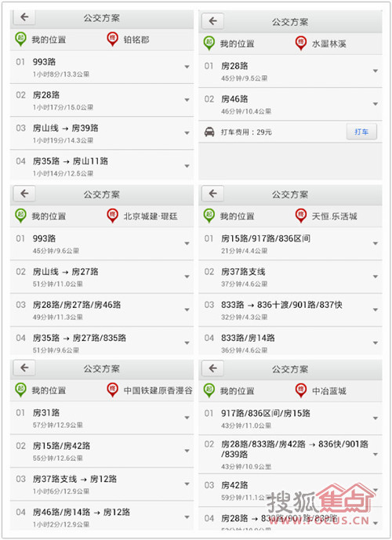The width and height of the screenshot is (392, 540).
Task: Select route 房15路/房42路 option
Action: (102, 451)
